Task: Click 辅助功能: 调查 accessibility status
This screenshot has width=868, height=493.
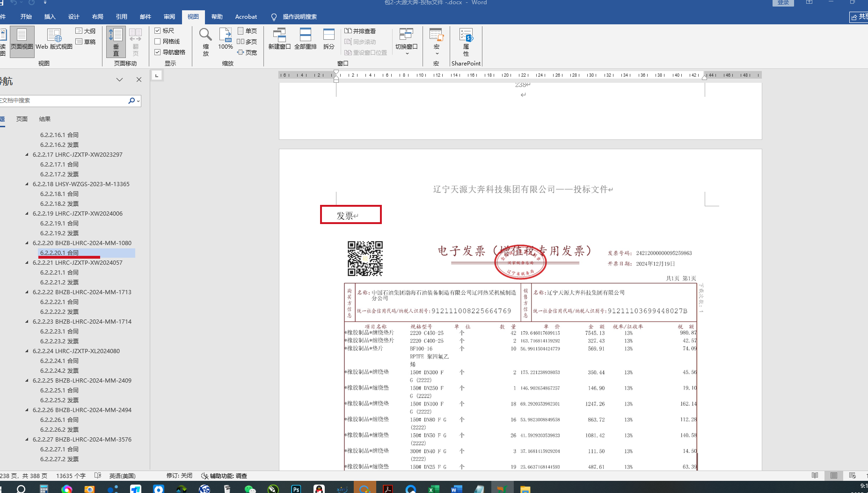Action: [x=224, y=476]
